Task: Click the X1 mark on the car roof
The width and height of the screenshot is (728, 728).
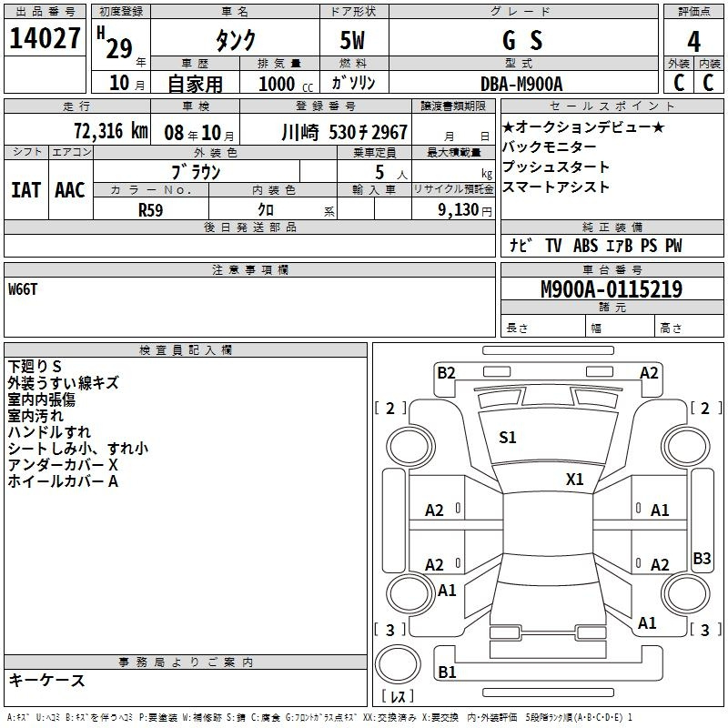Action: (574, 480)
